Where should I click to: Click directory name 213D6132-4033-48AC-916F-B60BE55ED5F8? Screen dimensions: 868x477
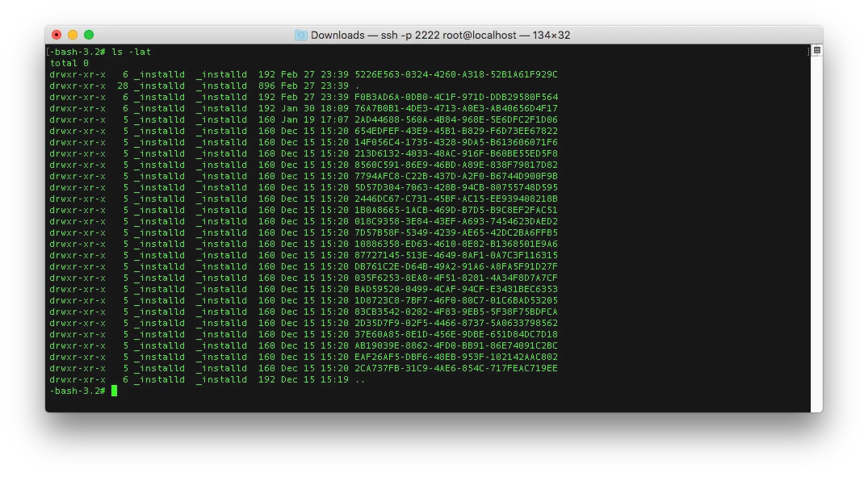[x=456, y=153]
